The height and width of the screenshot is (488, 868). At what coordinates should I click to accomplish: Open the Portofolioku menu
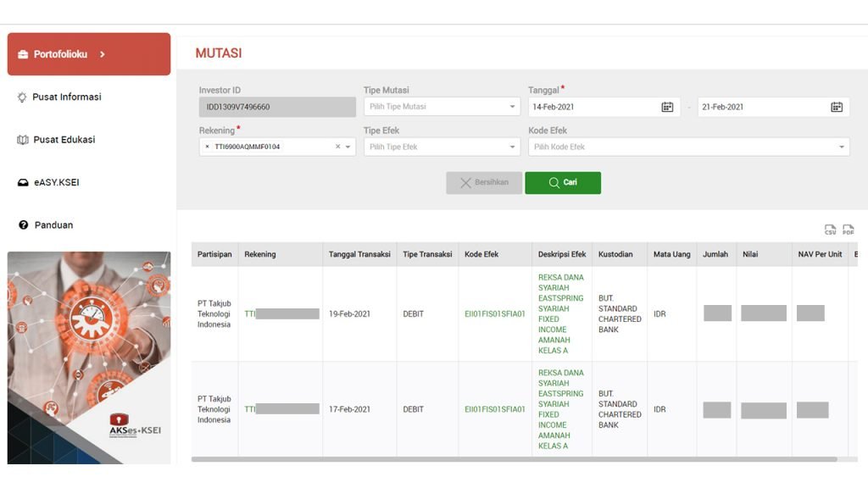[x=89, y=54]
